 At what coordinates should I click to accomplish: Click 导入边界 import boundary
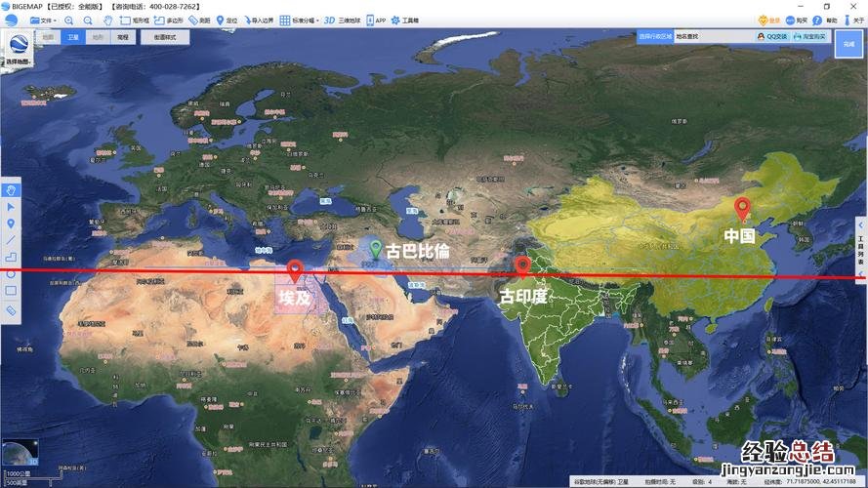(259, 20)
